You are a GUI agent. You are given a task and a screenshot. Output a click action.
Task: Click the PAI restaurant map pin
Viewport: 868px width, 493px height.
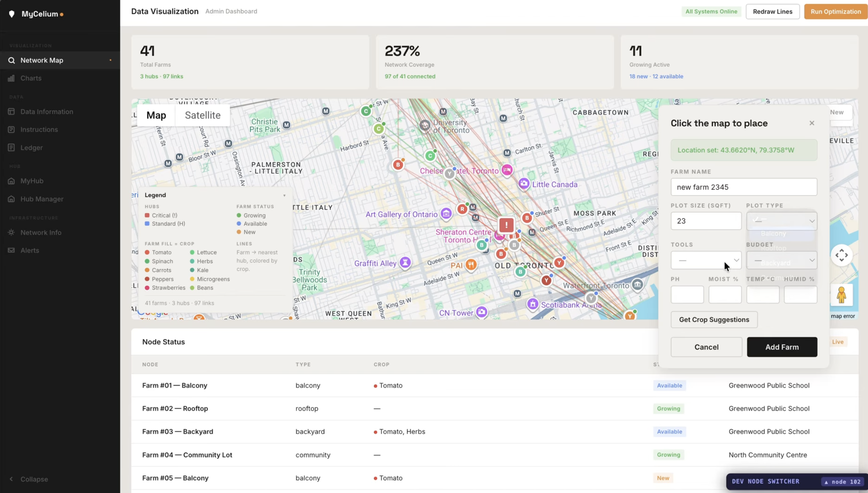click(x=471, y=265)
